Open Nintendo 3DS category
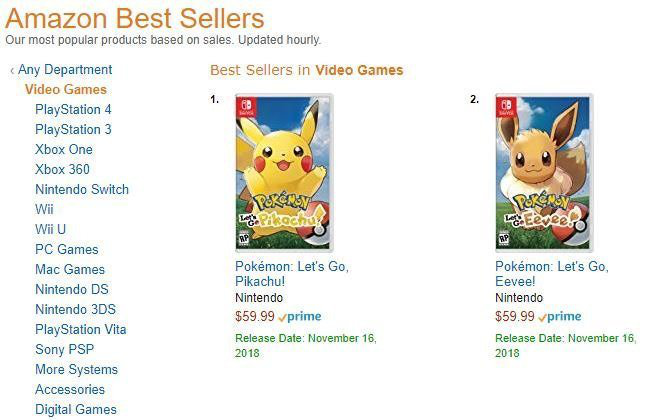Image resolution: width=647 pixels, height=420 pixels. click(x=76, y=309)
